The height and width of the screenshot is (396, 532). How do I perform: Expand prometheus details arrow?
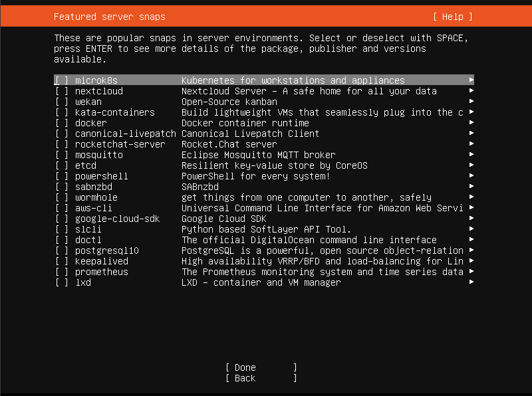tap(471, 271)
